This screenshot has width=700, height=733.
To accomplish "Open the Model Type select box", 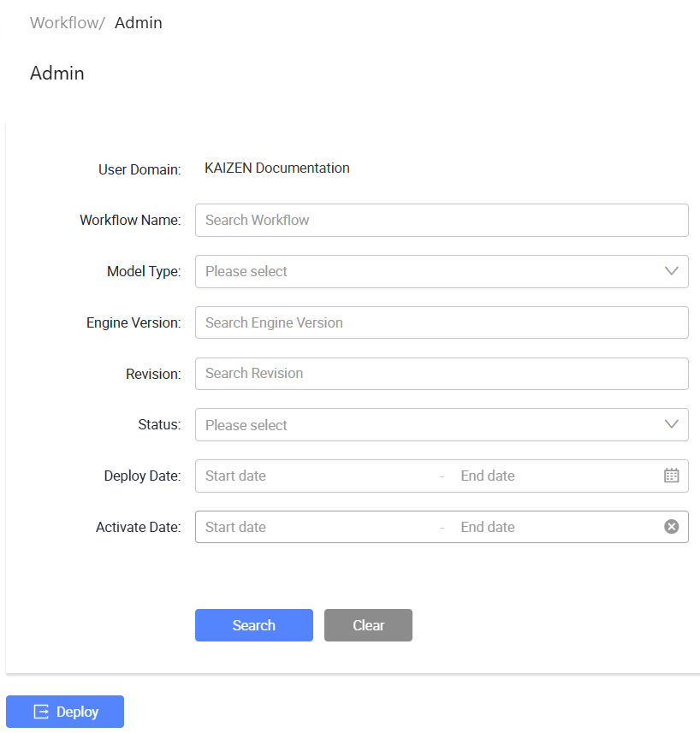I will [x=442, y=271].
